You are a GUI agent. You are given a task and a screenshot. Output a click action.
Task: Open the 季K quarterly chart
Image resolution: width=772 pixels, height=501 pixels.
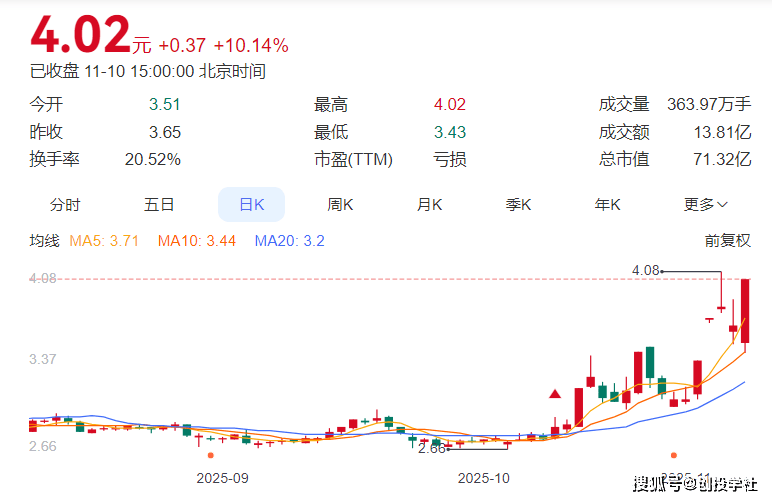coord(518,205)
